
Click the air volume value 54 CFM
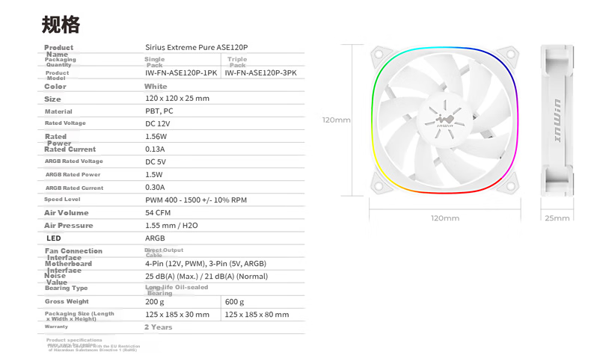coord(158,213)
